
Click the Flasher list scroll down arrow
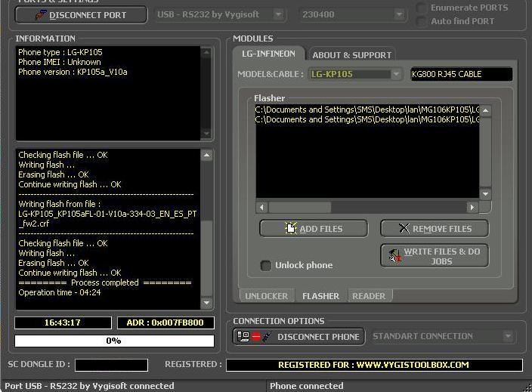coord(485,193)
